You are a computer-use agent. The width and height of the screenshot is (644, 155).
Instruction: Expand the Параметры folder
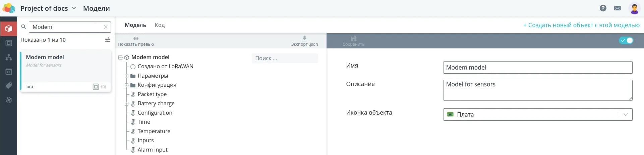click(x=127, y=76)
